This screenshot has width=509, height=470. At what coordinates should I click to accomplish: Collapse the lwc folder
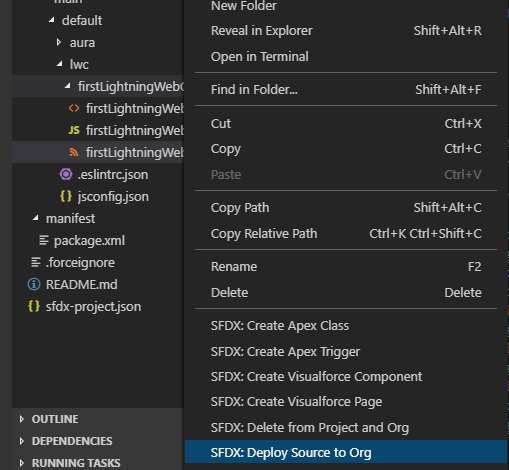coord(60,64)
